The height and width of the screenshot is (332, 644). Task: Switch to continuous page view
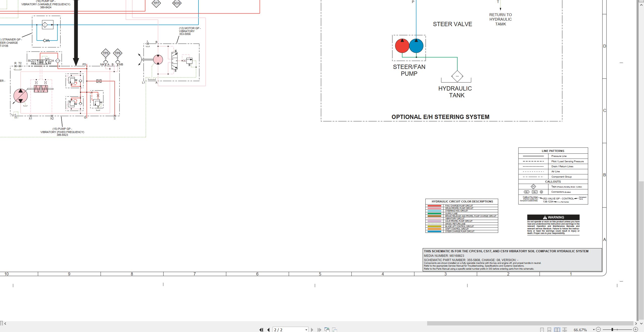pos(549,330)
